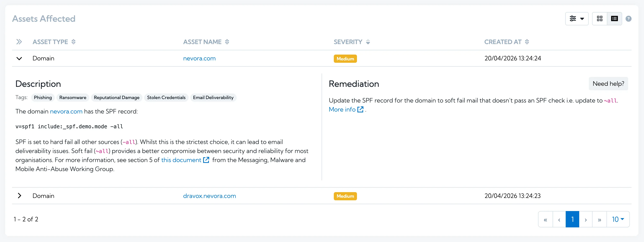Open the filter dropdown arrow
The width and height of the screenshot is (644, 242).
click(x=583, y=18)
